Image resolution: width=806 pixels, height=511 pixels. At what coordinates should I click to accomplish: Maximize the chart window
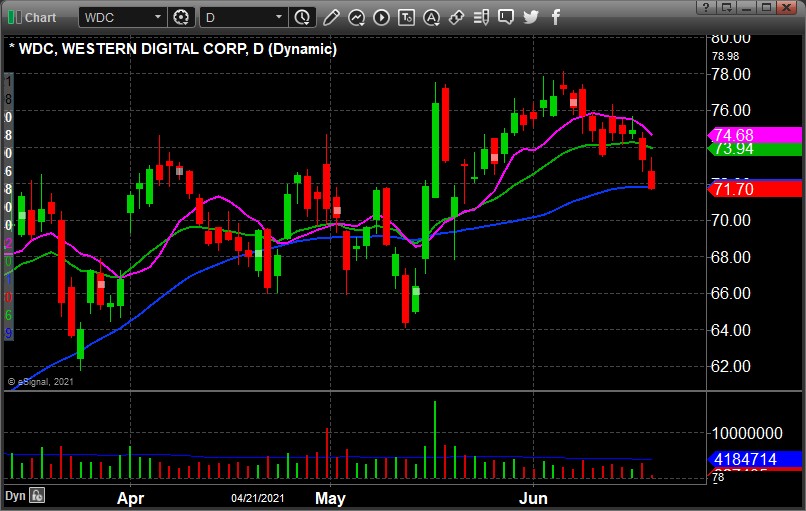pyautogui.click(x=766, y=7)
